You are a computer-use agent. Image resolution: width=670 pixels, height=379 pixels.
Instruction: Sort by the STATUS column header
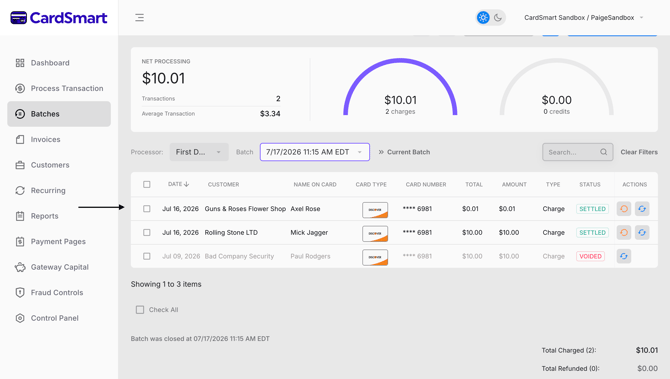tap(590, 185)
